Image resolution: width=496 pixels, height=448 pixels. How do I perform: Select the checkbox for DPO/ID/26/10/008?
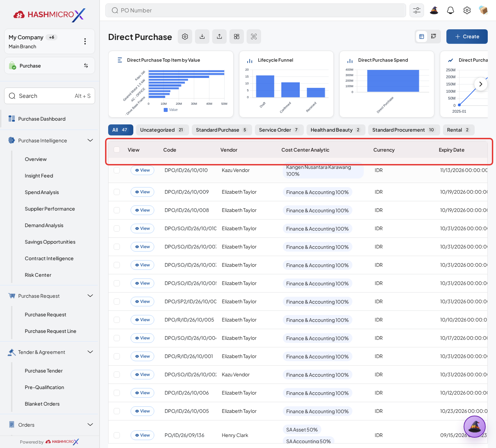click(x=117, y=210)
